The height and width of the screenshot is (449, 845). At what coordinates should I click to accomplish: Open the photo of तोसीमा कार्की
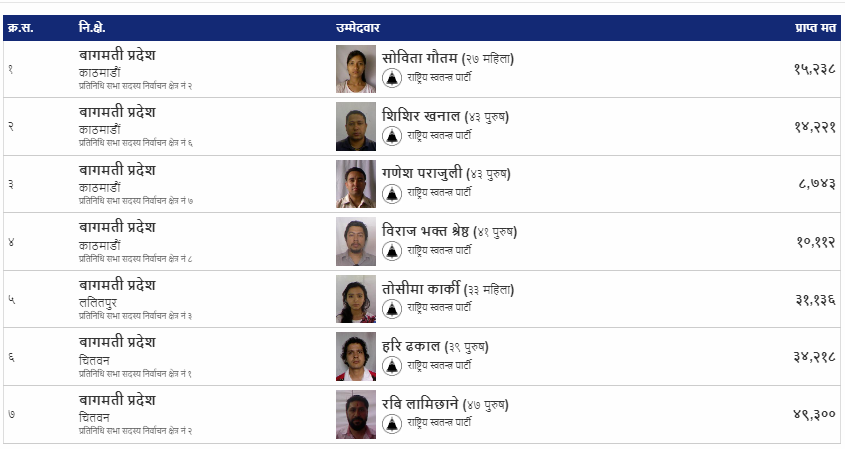(356, 299)
